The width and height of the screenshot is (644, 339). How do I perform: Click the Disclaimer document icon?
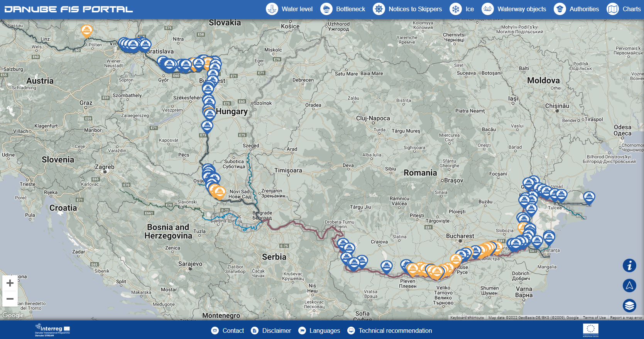[x=255, y=331]
